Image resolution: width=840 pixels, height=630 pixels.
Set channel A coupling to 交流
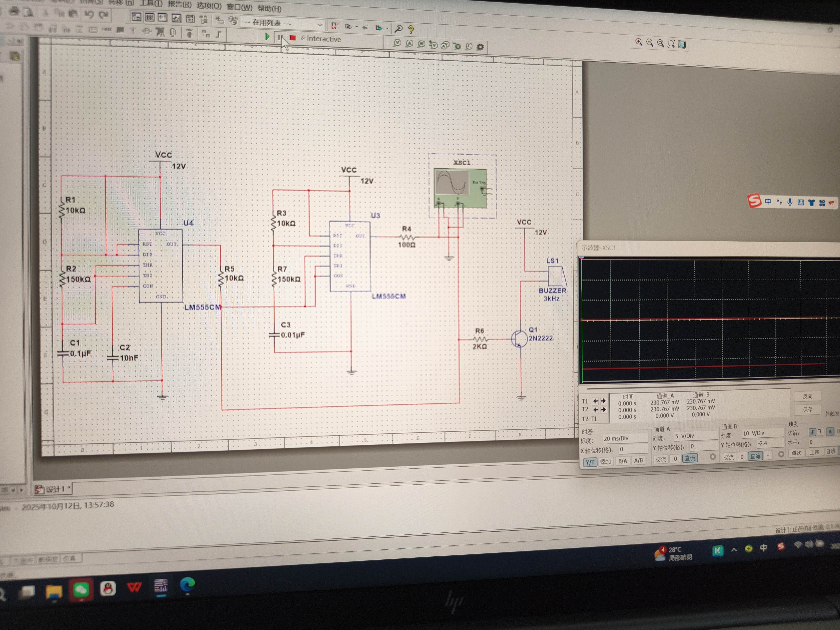tap(661, 460)
